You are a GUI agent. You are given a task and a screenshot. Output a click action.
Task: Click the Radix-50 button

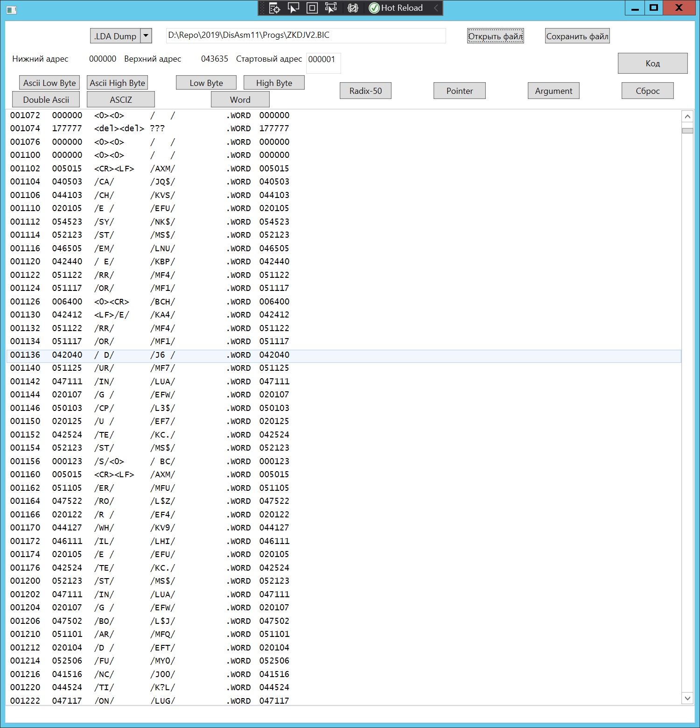365,91
